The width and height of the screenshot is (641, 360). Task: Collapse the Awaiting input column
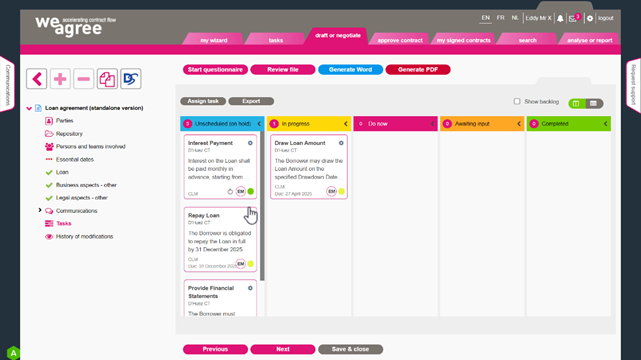tap(519, 124)
